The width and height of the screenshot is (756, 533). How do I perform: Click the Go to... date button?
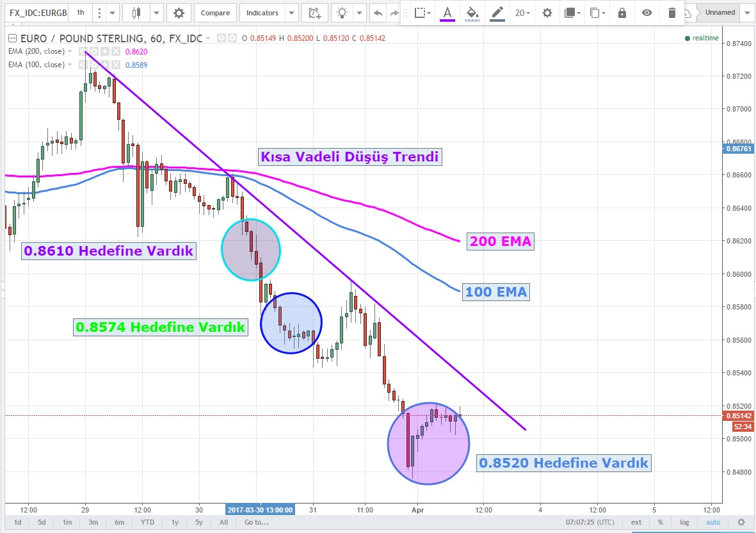(x=256, y=522)
